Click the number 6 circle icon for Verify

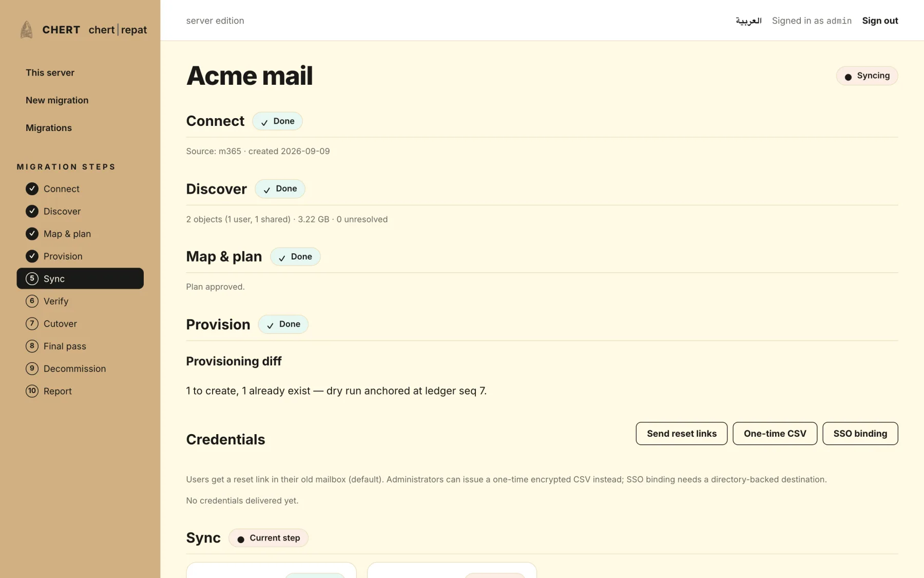pos(32,301)
